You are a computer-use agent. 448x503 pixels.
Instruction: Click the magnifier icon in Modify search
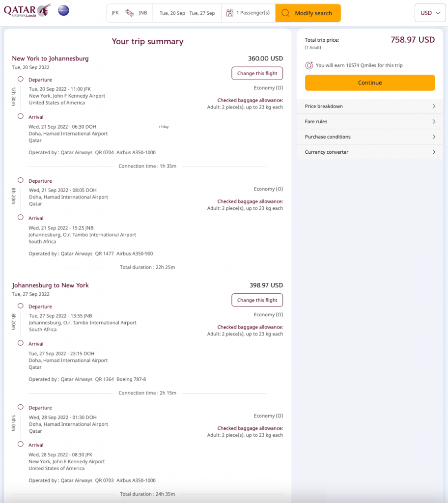point(285,13)
